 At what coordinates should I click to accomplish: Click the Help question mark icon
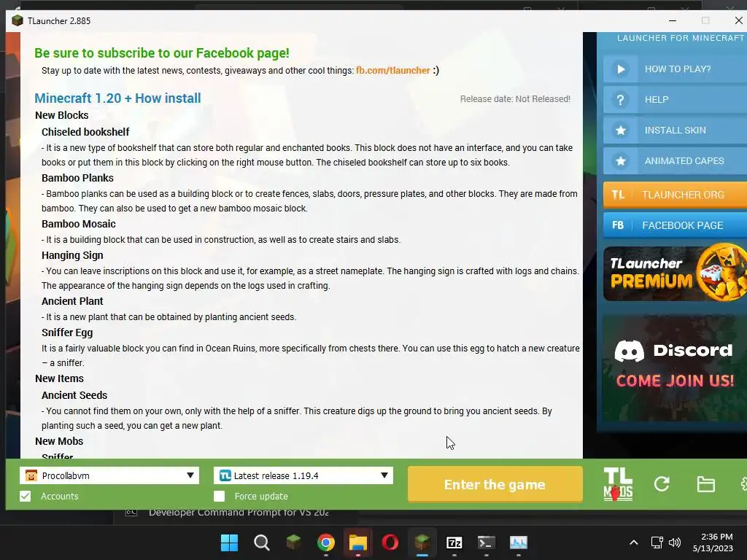click(x=620, y=99)
